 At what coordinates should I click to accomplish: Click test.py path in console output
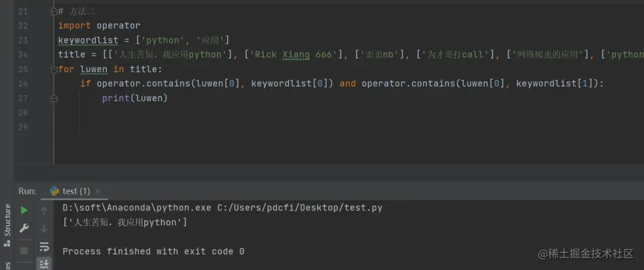(300, 208)
